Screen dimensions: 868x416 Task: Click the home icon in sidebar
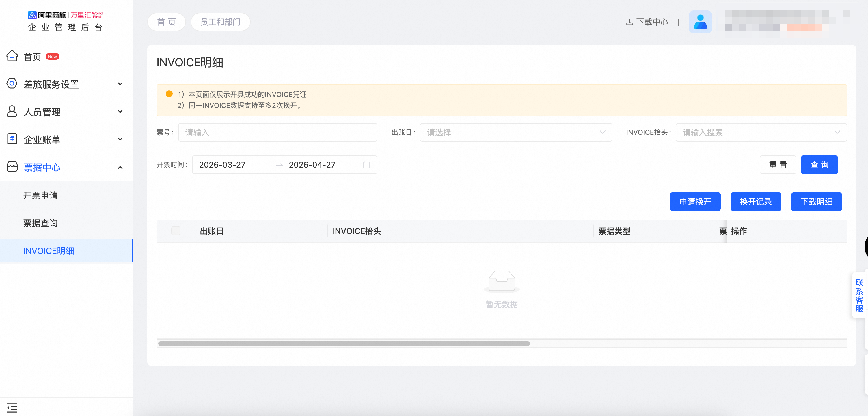coord(12,56)
